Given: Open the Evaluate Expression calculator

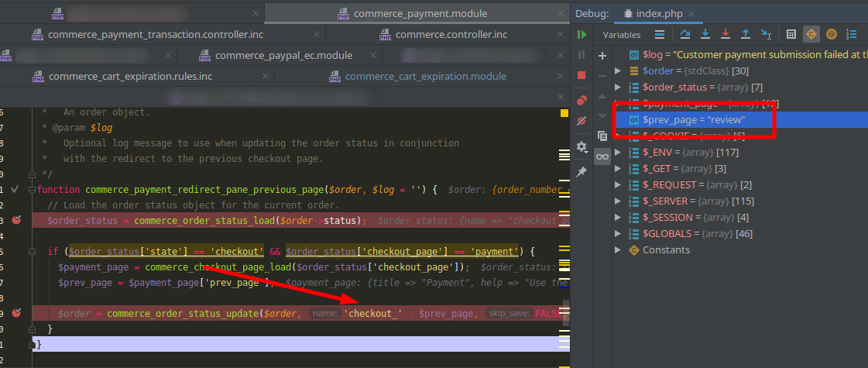Looking at the screenshot, I should (791, 34).
